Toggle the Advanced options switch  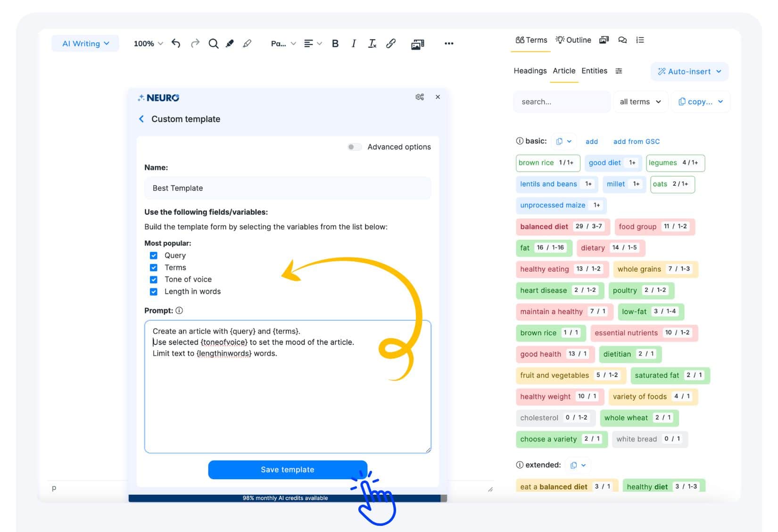355,147
